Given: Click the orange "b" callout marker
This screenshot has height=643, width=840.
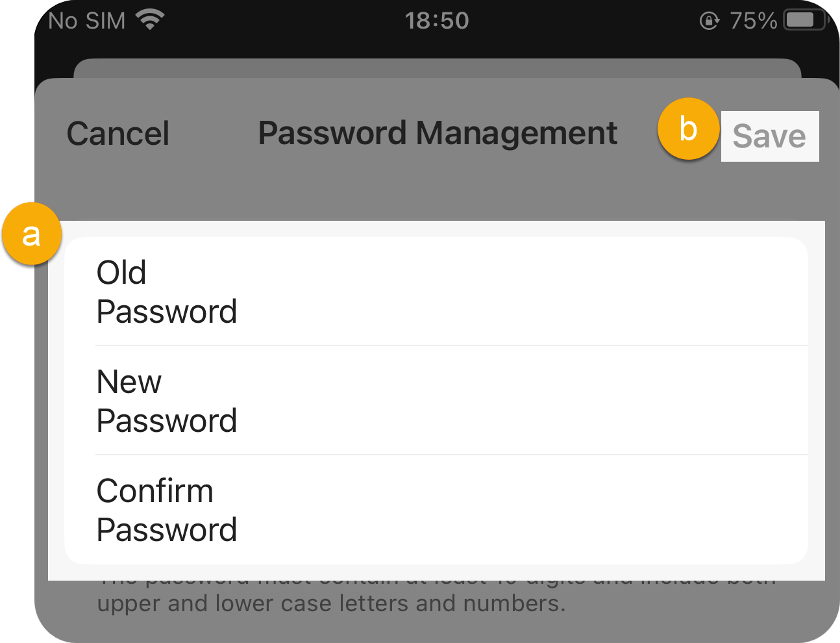Looking at the screenshot, I should pos(688,129).
